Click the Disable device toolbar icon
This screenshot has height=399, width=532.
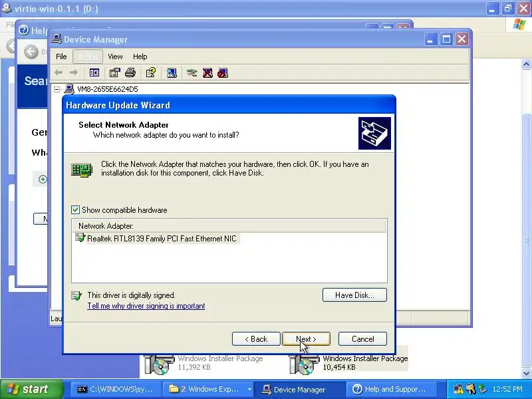[223, 72]
